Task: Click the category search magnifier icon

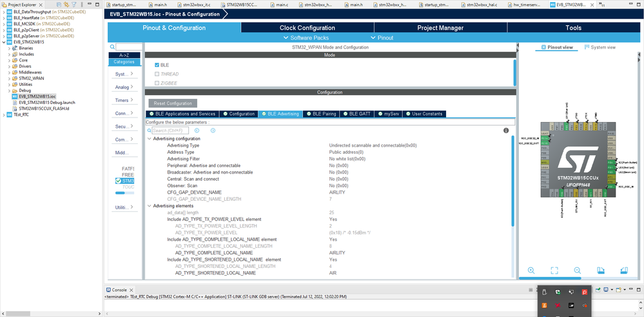Action: (x=113, y=47)
